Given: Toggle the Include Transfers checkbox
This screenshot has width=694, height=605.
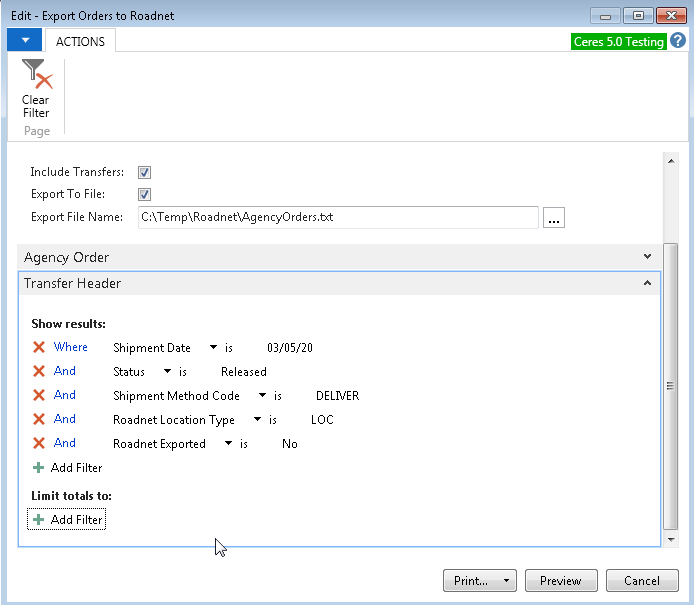Looking at the screenshot, I should [x=144, y=172].
